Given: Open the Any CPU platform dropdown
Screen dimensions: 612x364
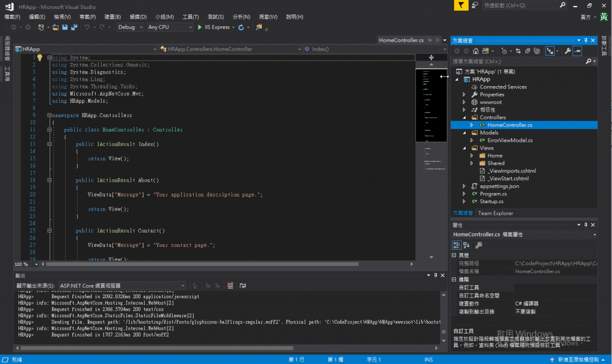Looking at the screenshot, I should tap(170, 27).
